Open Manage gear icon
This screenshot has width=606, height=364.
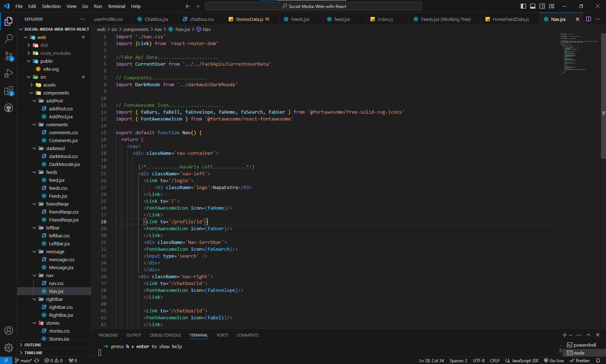tap(9, 348)
